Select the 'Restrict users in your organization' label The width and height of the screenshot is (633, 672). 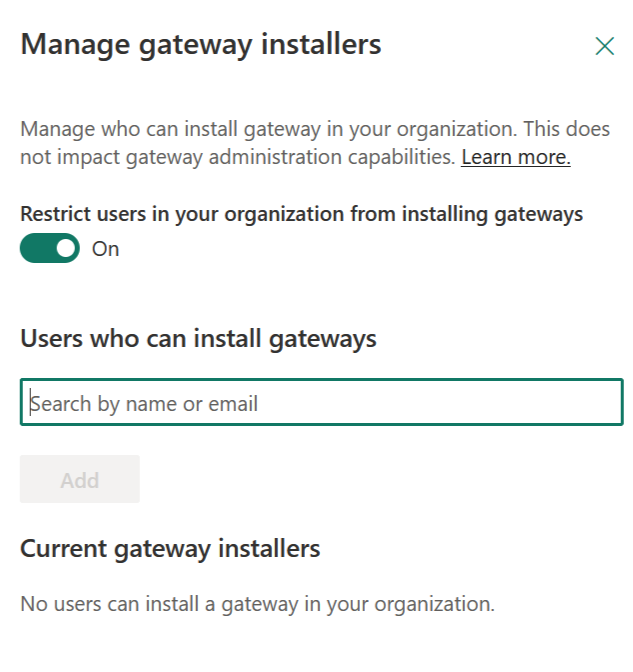pos(301,213)
